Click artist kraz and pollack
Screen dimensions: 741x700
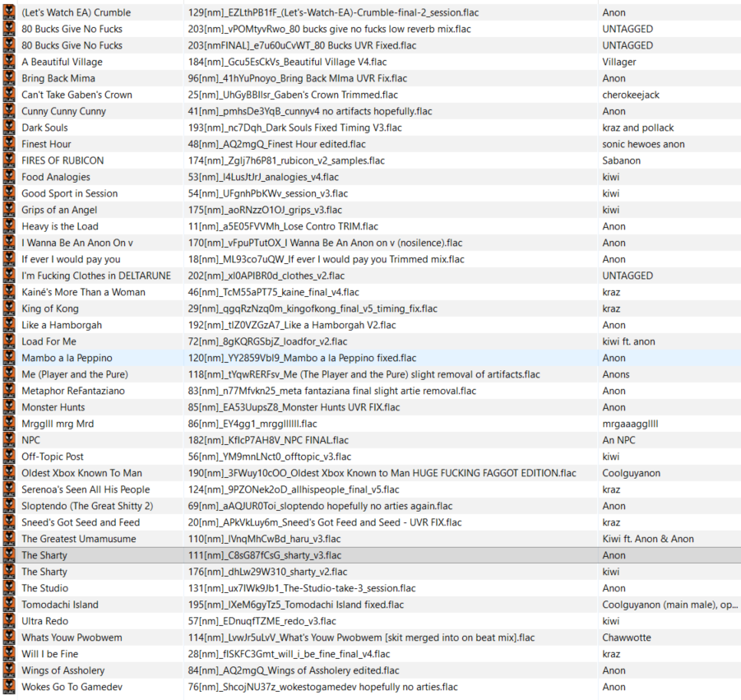point(638,127)
